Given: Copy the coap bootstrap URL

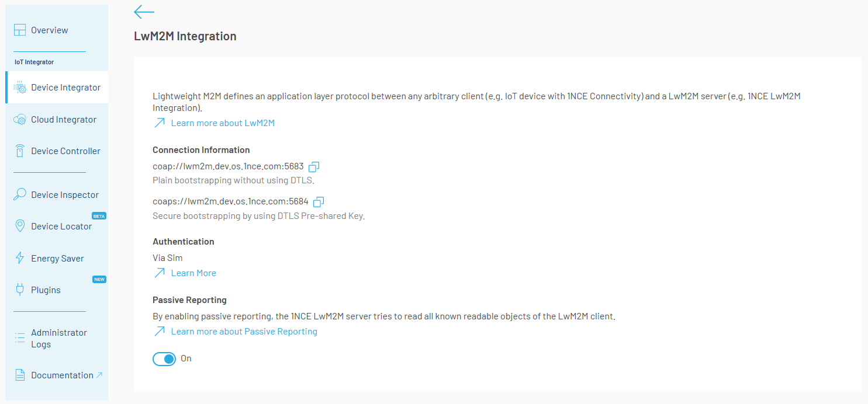Looking at the screenshot, I should click(x=314, y=166).
